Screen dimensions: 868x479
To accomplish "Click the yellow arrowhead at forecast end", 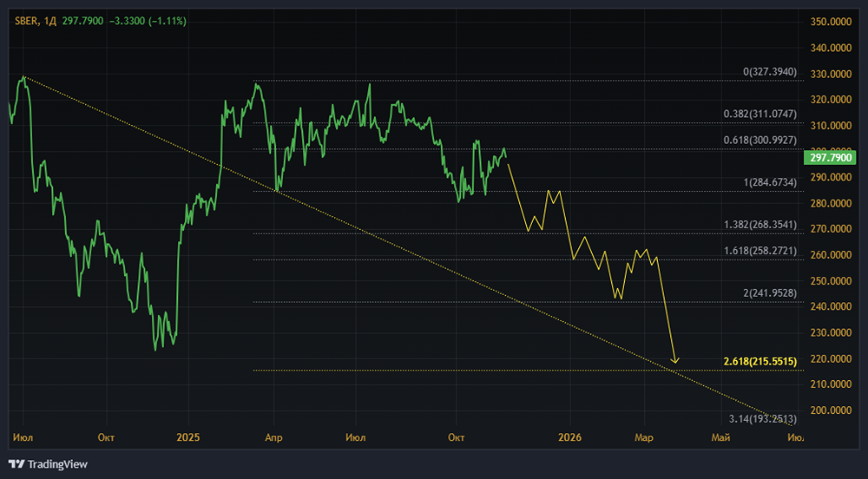I will [x=675, y=360].
